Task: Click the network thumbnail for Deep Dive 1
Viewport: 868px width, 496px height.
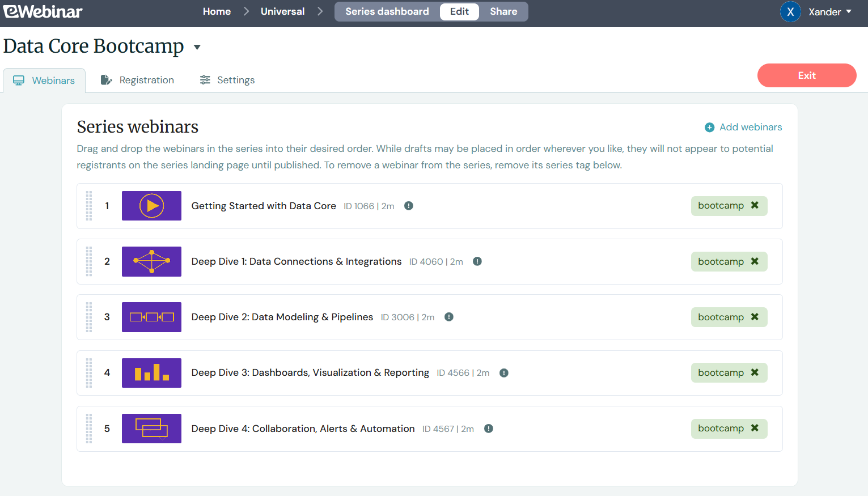Action: pos(151,261)
